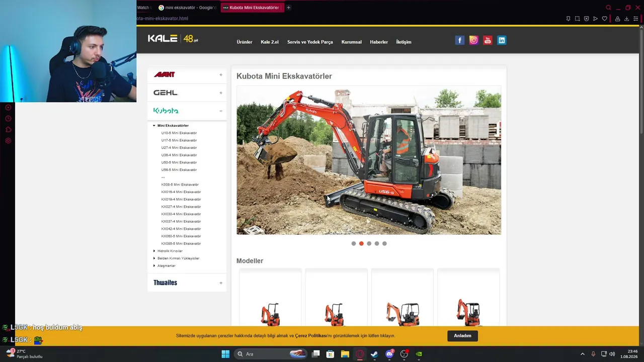Open File Explorer from the taskbar

[345, 354]
